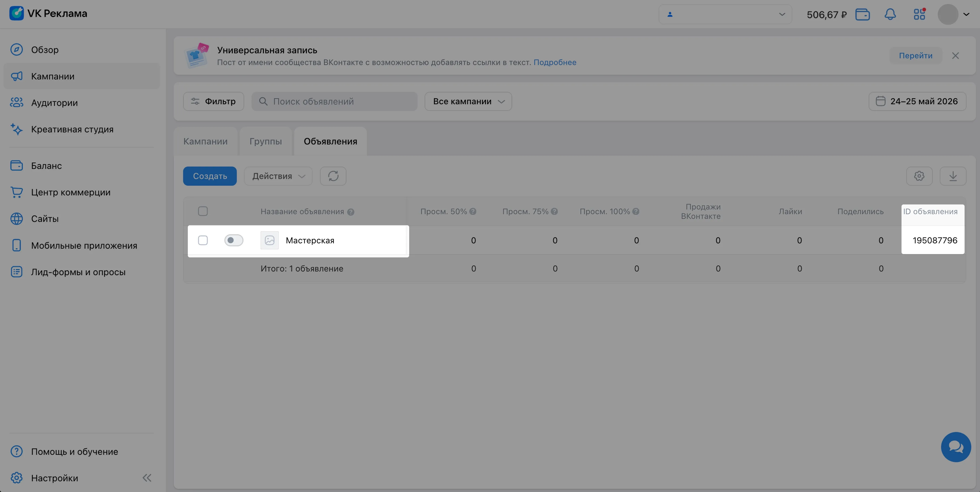The height and width of the screenshot is (492, 980).
Task: Follow the Подробнее link
Action: click(555, 62)
